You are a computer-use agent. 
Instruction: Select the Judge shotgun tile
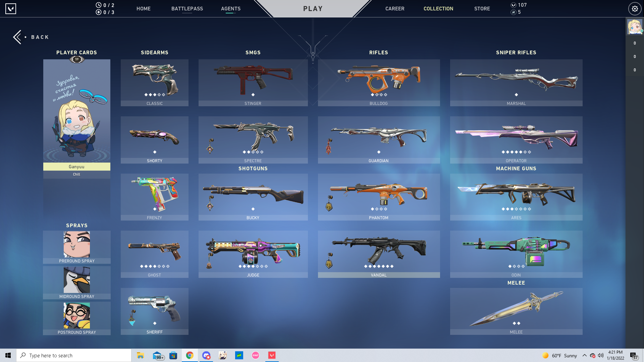pyautogui.click(x=253, y=254)
